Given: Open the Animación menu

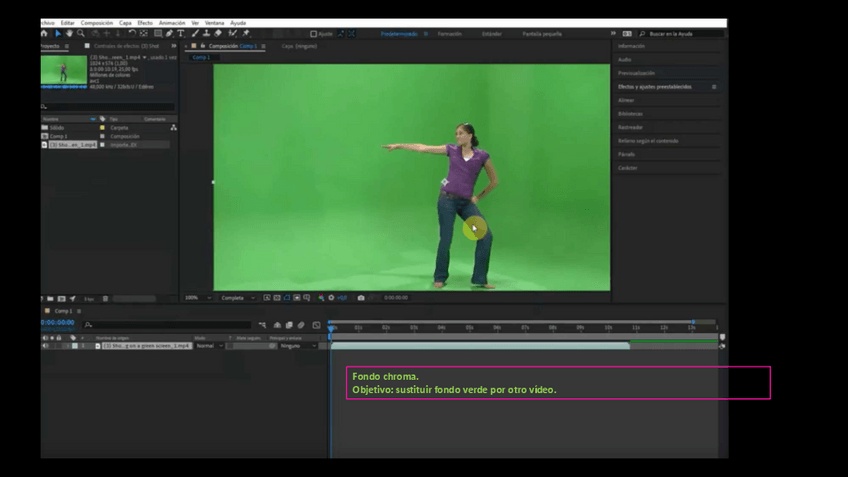Looking at the screenshot, I should click(172, 22).
